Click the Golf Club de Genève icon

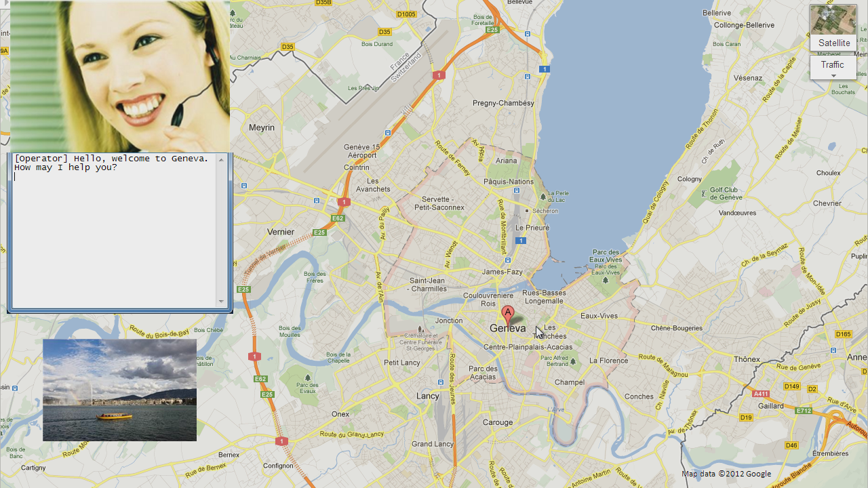703,194
